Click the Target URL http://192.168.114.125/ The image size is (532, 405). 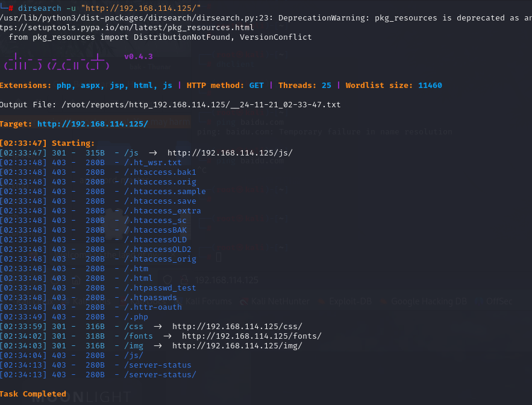pyautogui.click(x=92, y=124)
